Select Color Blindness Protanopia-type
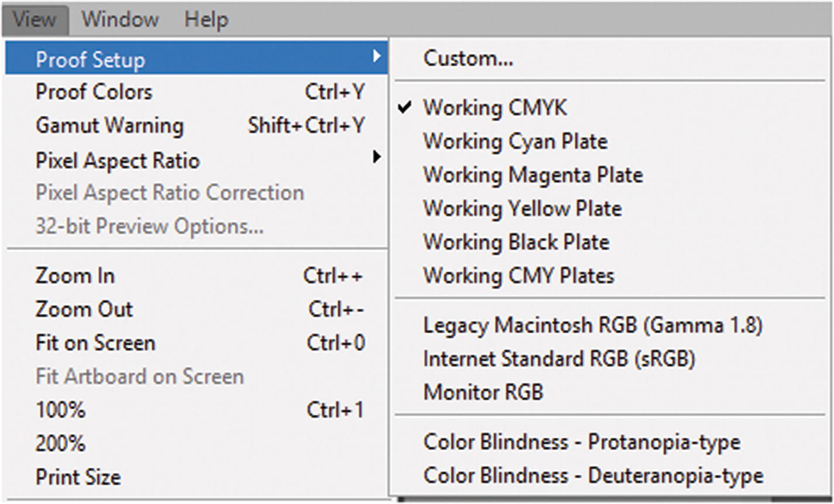The image size is (834, 504). pos(582,442)
